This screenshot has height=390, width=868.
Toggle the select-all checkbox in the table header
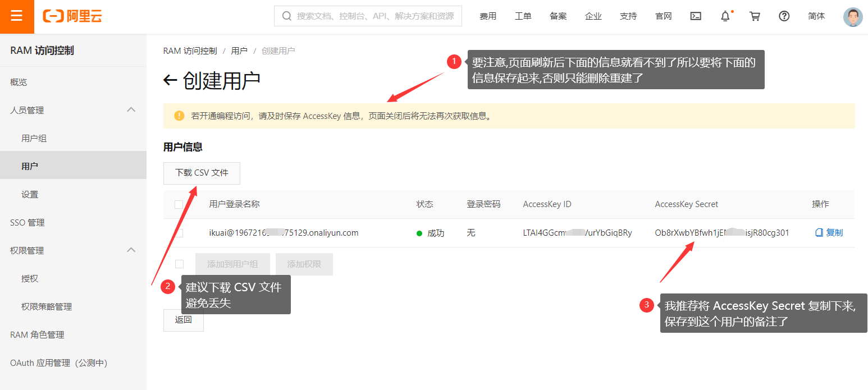[x=179, y=205]
